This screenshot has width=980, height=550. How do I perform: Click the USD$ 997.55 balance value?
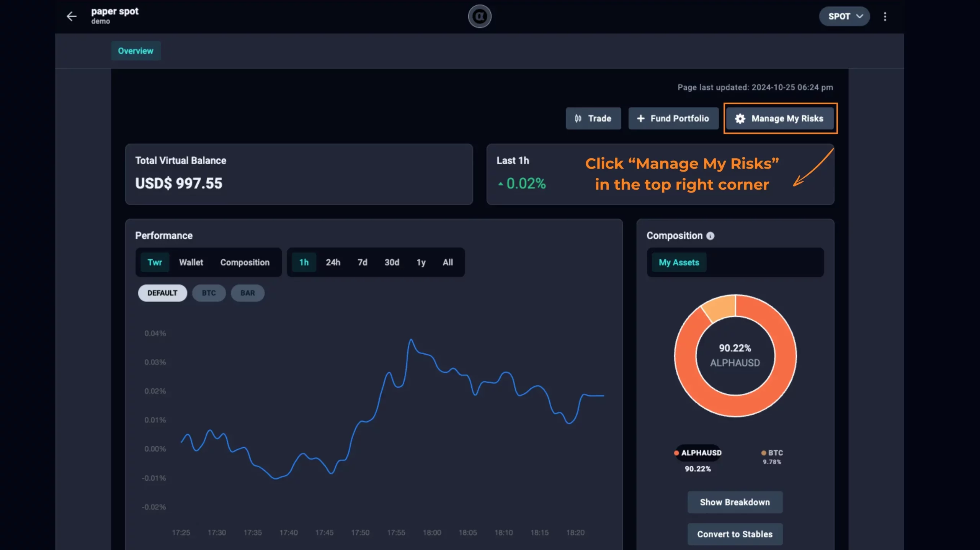coord(178,183)
